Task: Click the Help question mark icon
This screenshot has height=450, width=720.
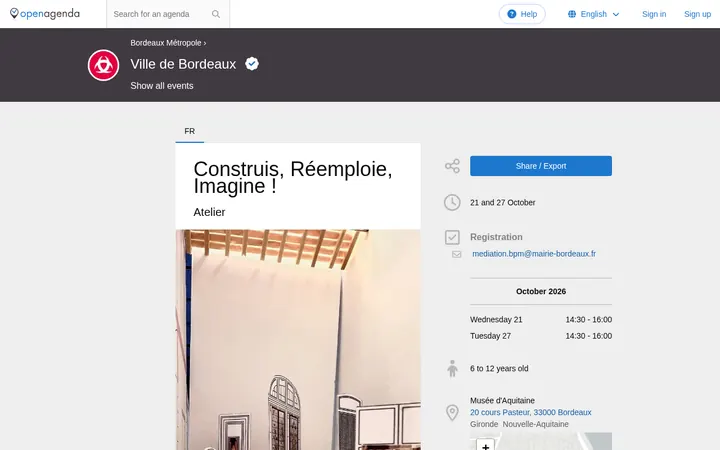Action: 512,14
